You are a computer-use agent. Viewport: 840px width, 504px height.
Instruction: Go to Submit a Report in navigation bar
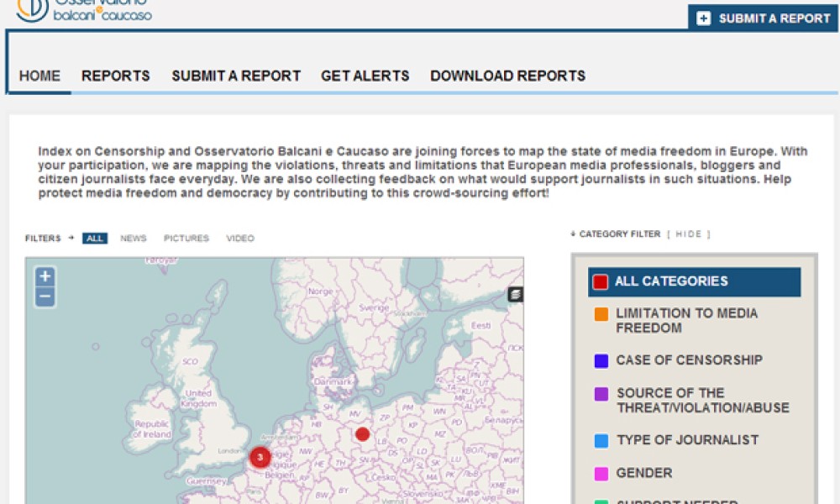(x=236, y=76)
